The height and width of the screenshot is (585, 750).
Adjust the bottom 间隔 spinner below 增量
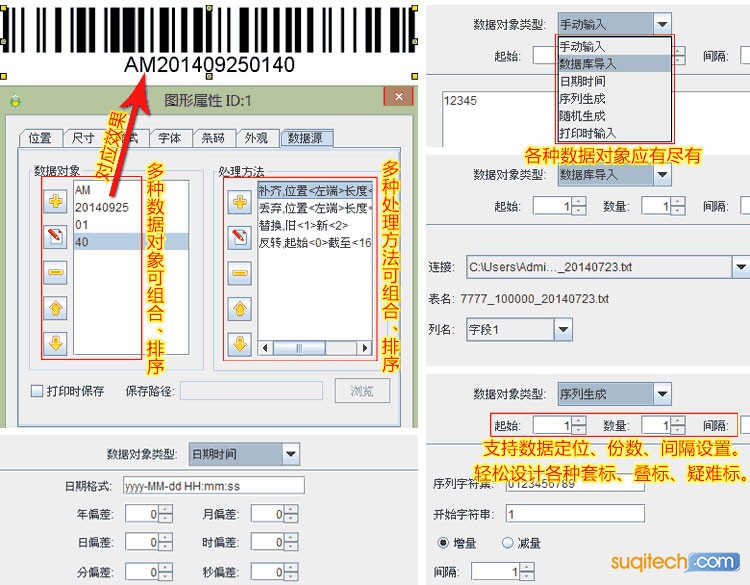(527, 571)
